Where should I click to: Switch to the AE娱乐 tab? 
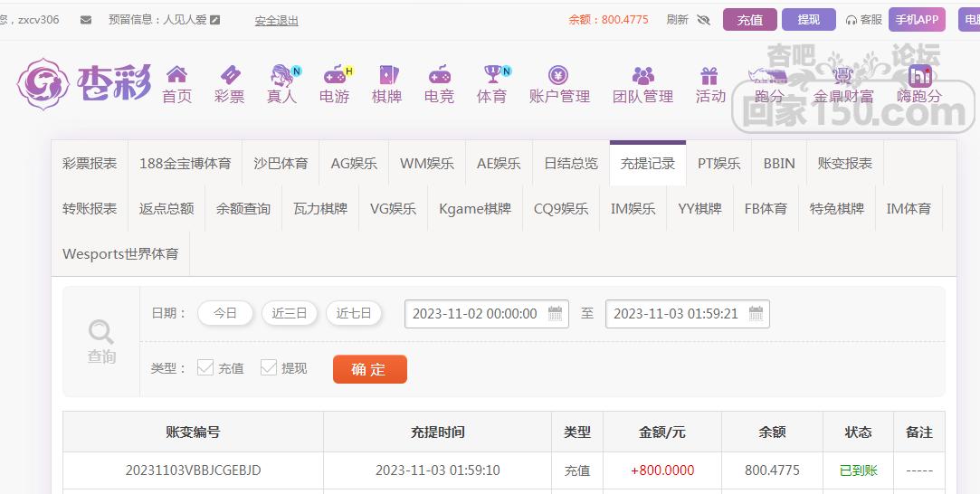pyautogui.click(x=499, y=164)
